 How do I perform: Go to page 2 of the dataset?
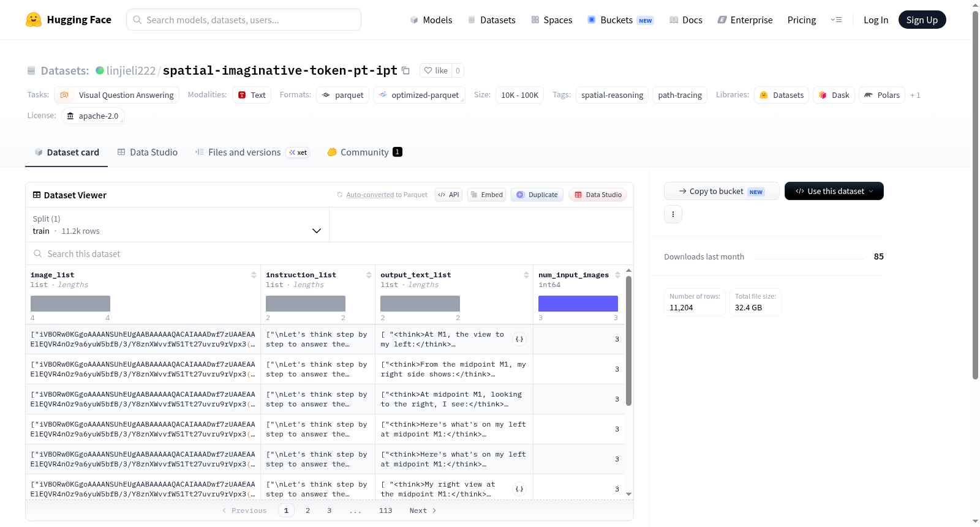click(307, 510)
